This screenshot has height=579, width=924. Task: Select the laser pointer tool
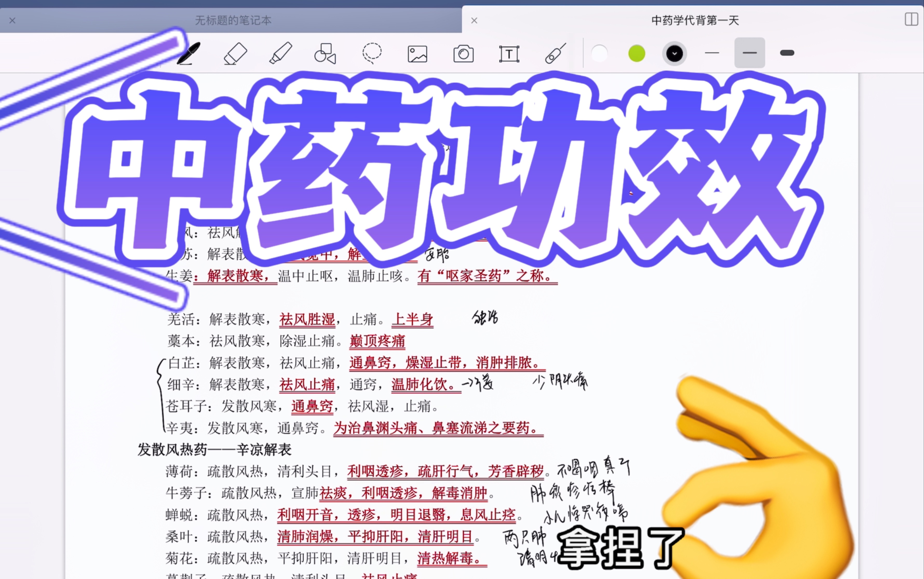555,53
